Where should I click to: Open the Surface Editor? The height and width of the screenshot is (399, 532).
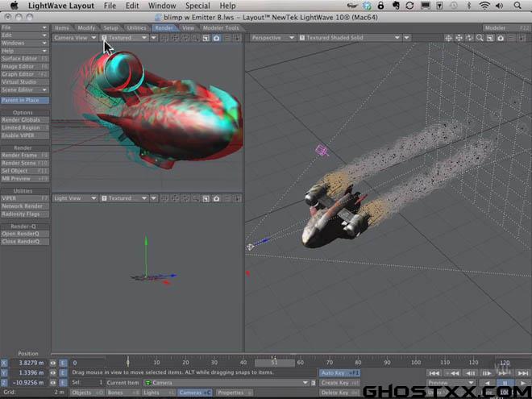pyautogui.click(x=25, y=59)
